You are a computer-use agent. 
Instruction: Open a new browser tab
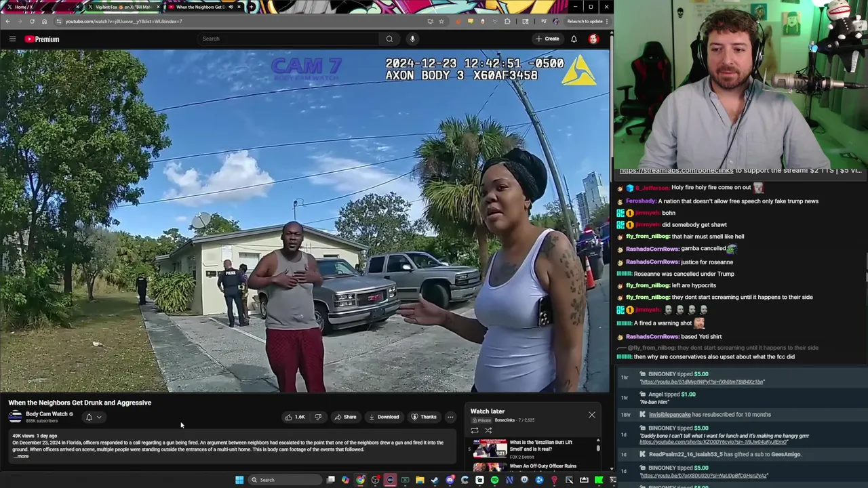coord(252,7)
